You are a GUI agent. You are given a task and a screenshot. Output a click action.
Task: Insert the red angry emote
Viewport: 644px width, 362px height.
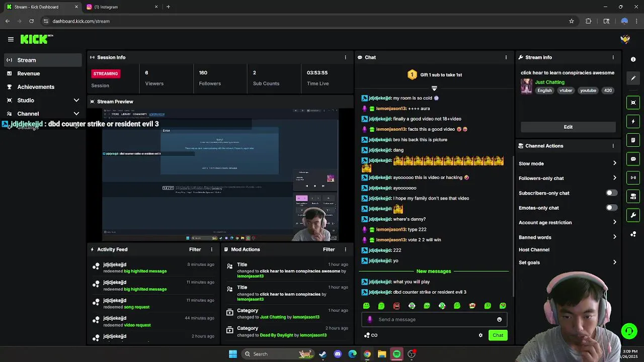[396, 306]
